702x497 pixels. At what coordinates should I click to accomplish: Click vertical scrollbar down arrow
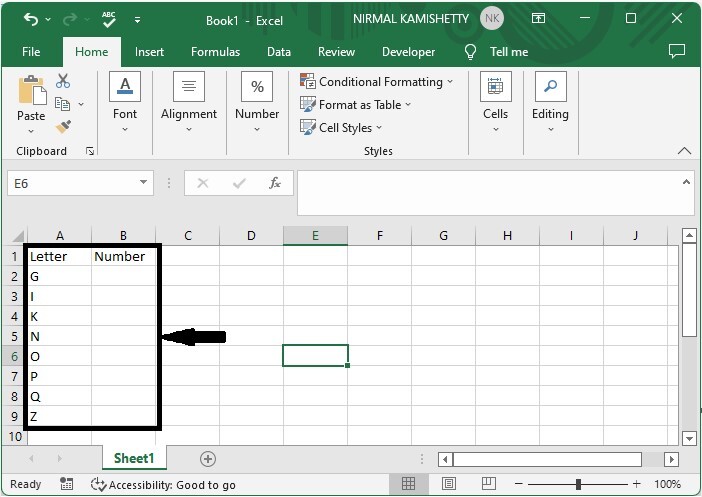pyautogui.click(x=689, y=438)
